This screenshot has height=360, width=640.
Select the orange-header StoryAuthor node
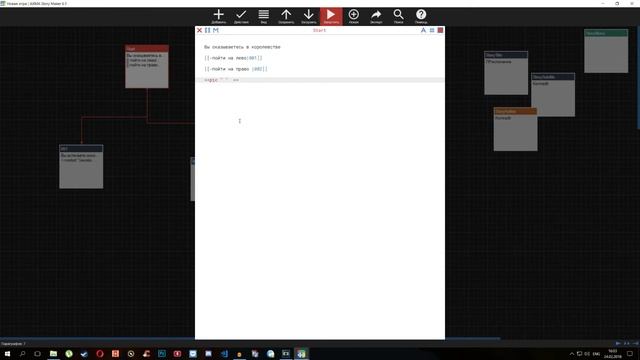pyautogui.click(x=516, y=129)
